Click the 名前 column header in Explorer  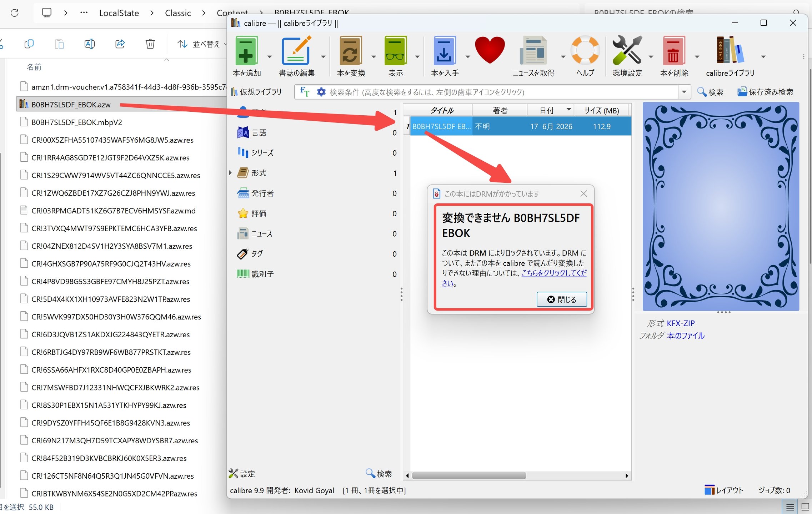34,67
